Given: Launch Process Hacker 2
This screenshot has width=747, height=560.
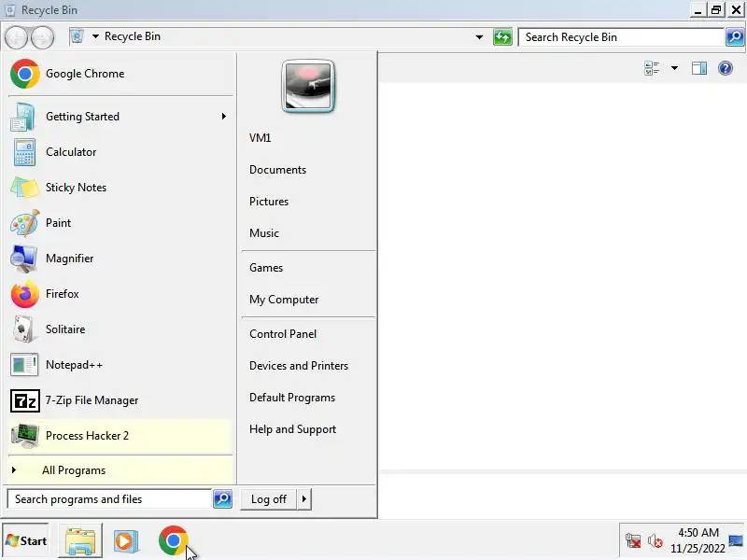Looking at the screenshot, I should click(x=120, y=436).
